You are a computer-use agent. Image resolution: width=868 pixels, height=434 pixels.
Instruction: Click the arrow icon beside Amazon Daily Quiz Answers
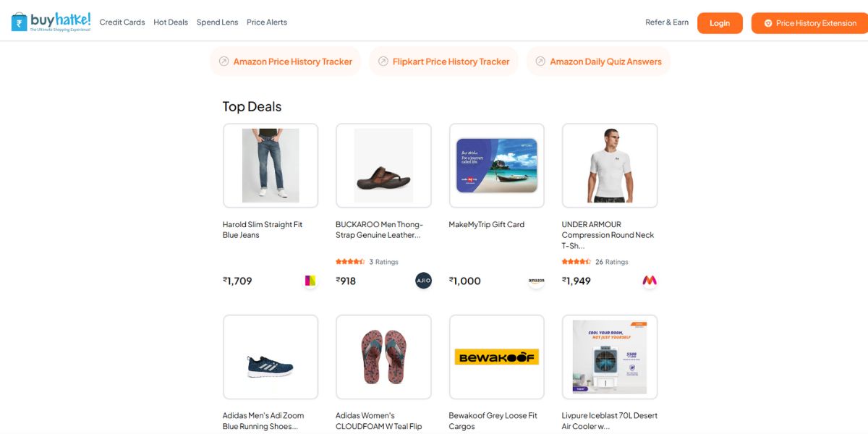pyautogui.click(x=540, y=61)
